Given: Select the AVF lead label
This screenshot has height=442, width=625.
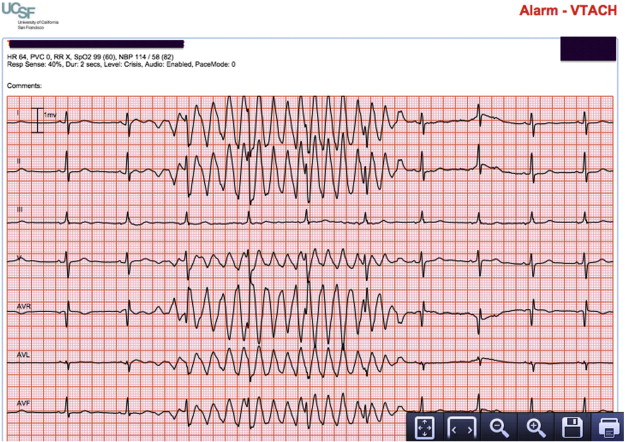Looking at the screenshot, I should [x=23, y=403].
